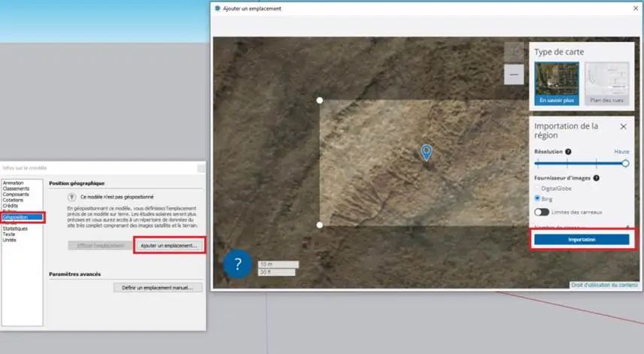Click Définir un emplacement manuel button

[158, 287]
